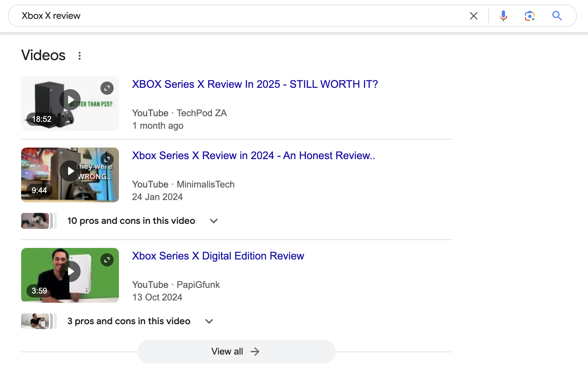
Task: Click the 3:59 duration badge
Action: [x=39, y=291]
